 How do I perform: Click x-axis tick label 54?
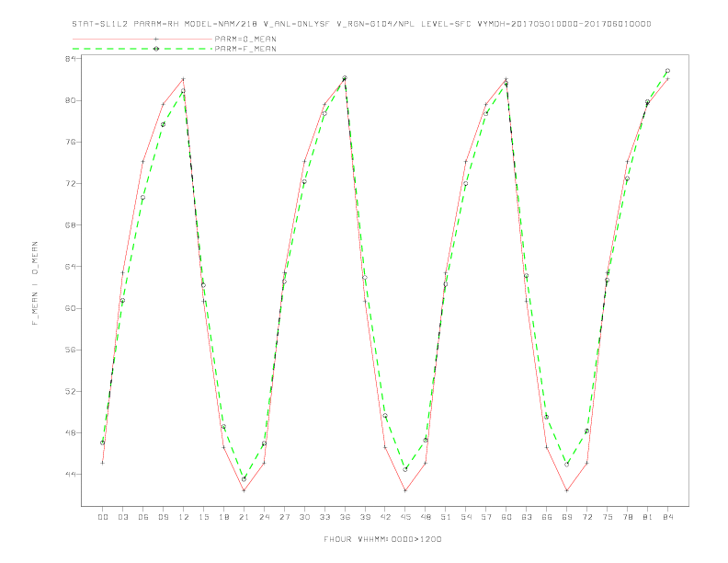tap(466, 517)
